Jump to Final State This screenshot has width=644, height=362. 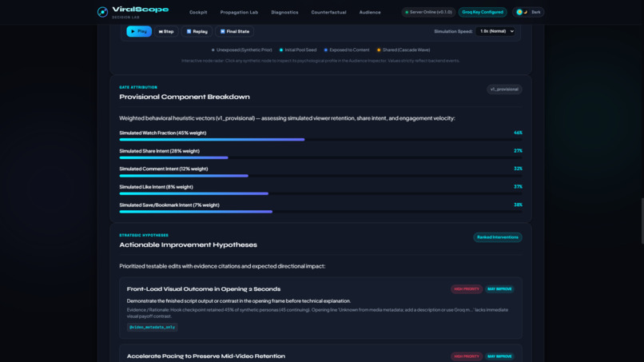235,31
